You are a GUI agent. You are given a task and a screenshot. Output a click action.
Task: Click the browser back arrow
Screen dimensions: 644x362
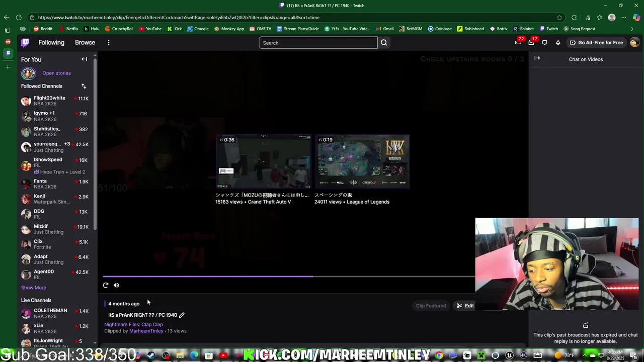(x=7, y=17)
